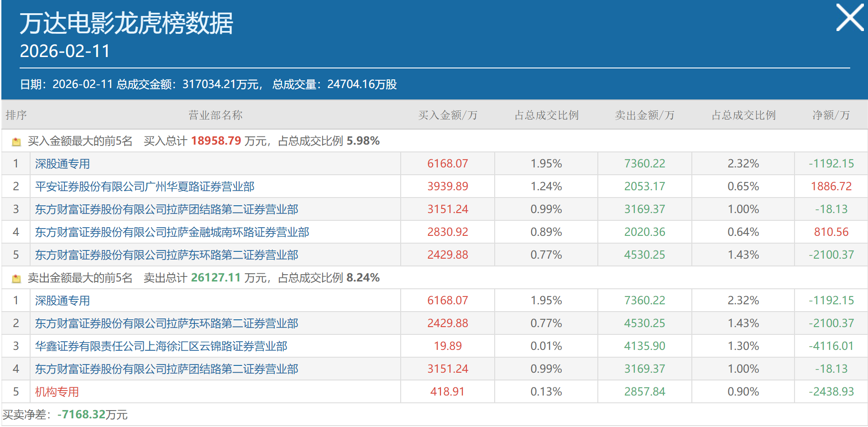Click the sell total 26127.11 figure

tap(215, 278)
